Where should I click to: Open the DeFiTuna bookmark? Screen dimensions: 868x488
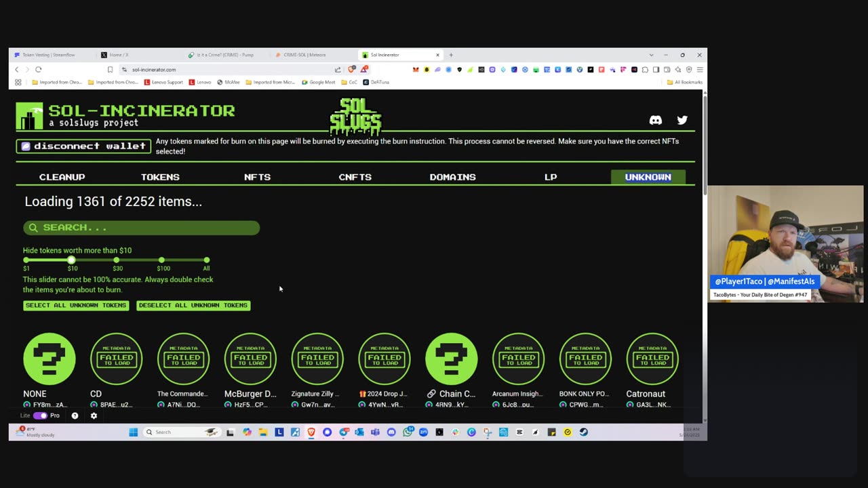tap(376, 82)
